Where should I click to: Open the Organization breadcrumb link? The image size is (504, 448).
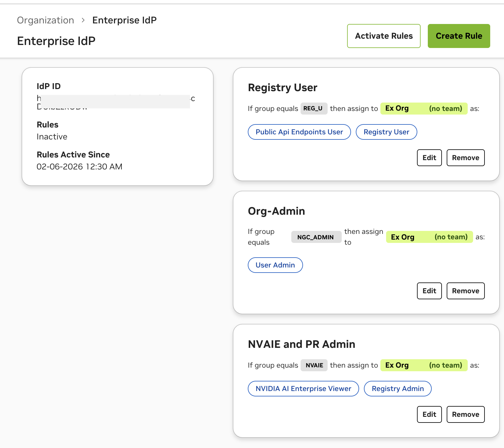[45, 20]
